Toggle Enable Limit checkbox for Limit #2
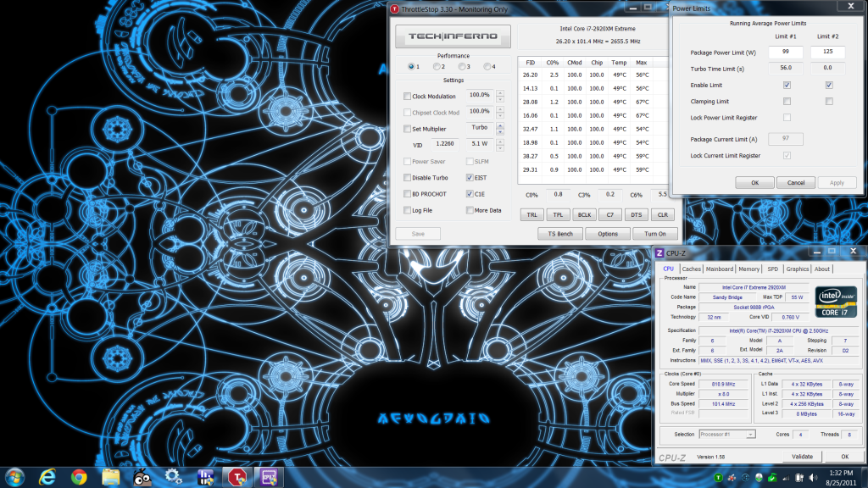 (829, 86)
